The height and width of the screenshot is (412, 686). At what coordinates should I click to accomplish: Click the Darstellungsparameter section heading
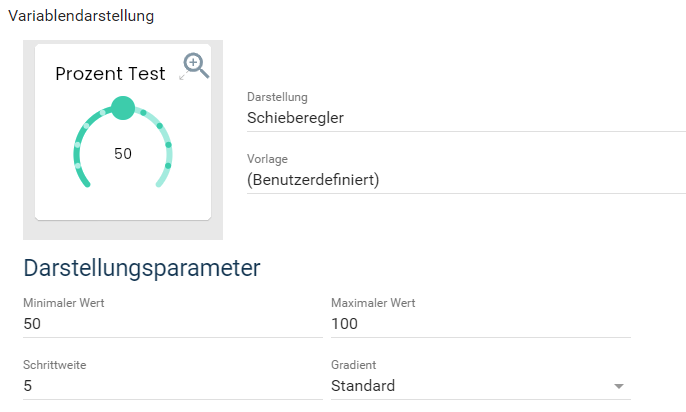(x=142, y=268)
